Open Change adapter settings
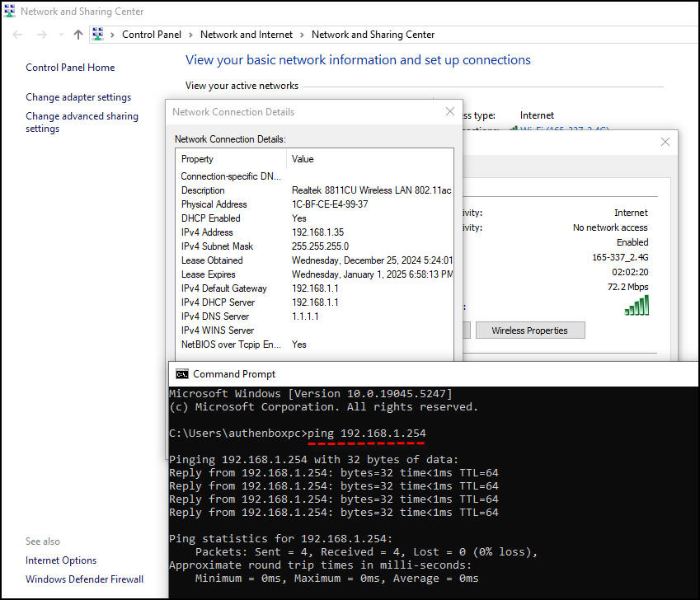This screenshot has height=600, width=700. coord(78,97)
